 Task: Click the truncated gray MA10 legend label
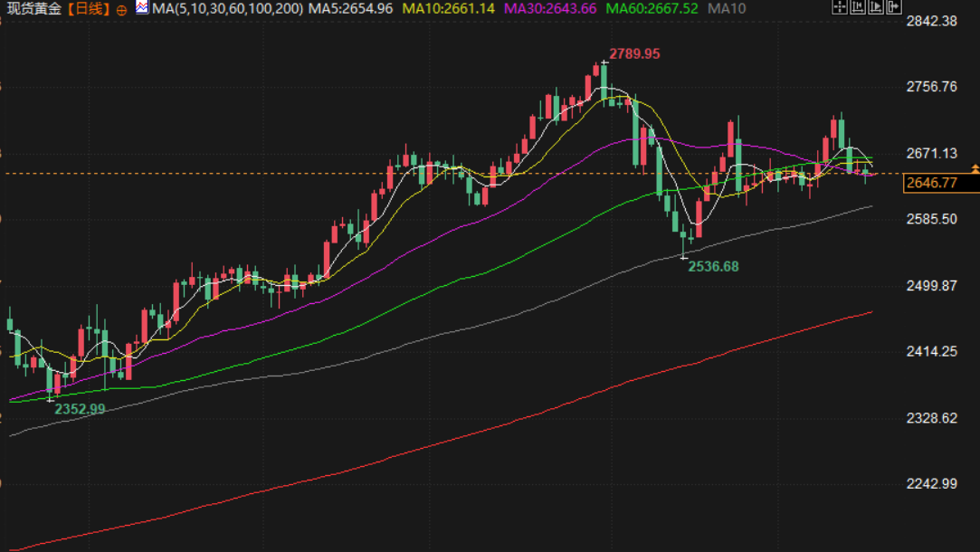click(x=727, y=9)
